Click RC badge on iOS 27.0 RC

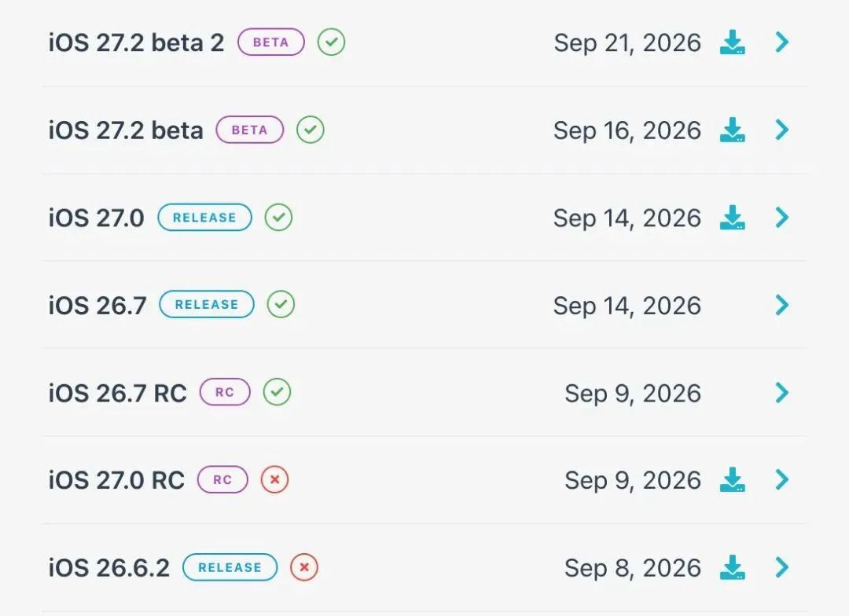coord(222,479)
